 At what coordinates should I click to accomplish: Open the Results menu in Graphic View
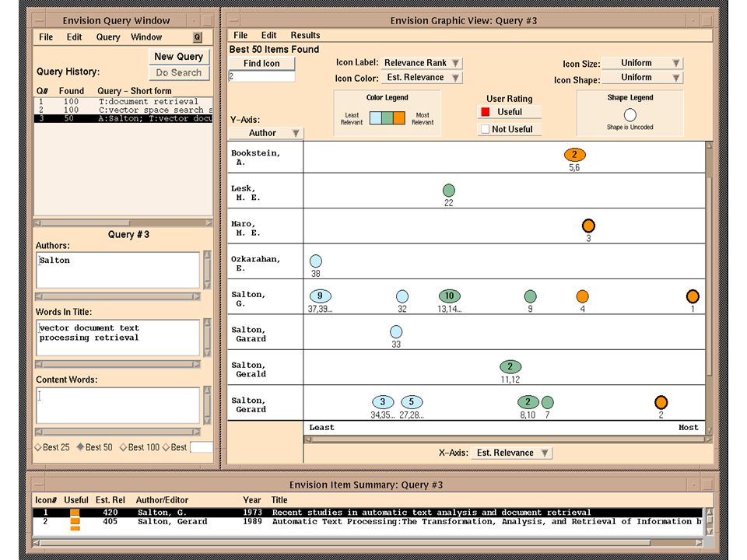point(305,35)
